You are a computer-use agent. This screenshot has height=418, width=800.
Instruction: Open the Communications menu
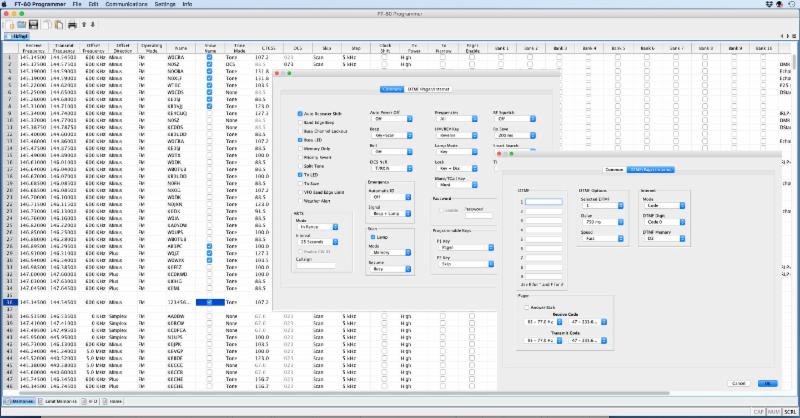click(126, 4)
